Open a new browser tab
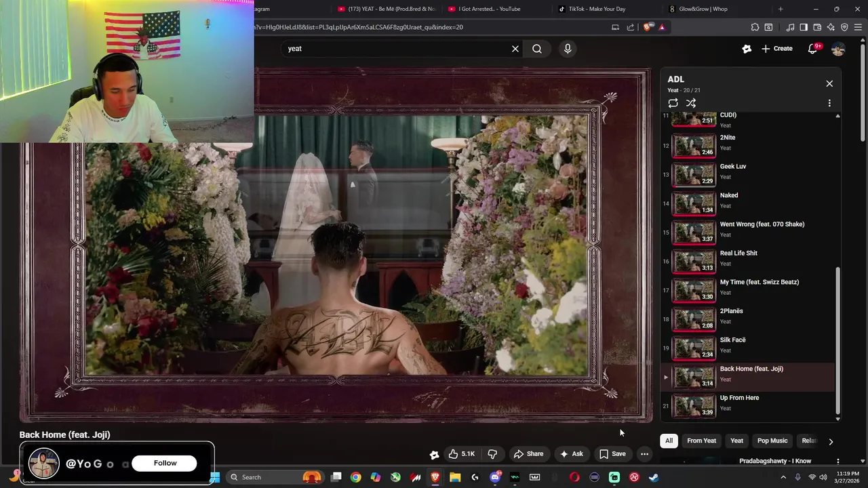Image resolution: width=868 pixels, height=488 pixels. click(x=781, y=9)
